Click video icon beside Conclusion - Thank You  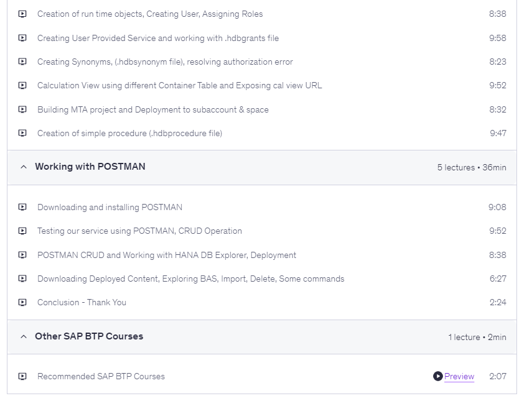click(22, 302)
